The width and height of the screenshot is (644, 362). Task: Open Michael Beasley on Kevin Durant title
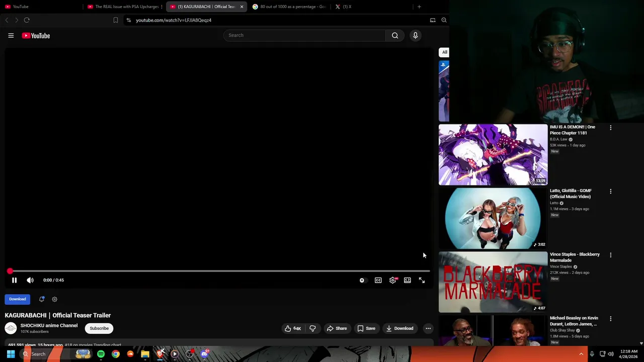click(574, 321)
